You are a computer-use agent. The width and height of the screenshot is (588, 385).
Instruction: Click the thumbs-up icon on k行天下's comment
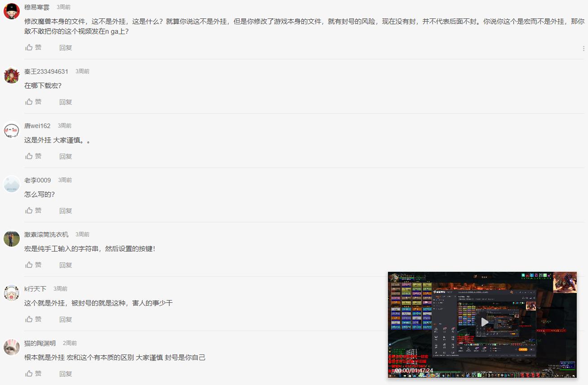pos(29,319)
